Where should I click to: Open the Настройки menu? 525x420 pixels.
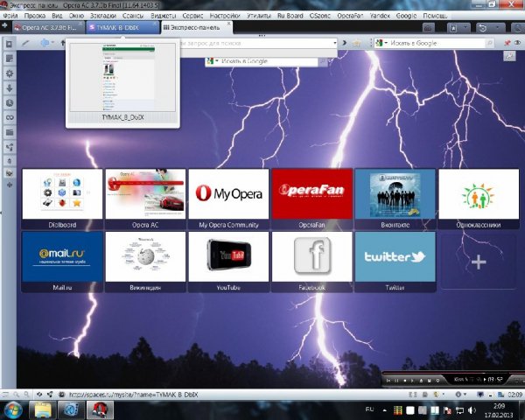coord(225,16)
